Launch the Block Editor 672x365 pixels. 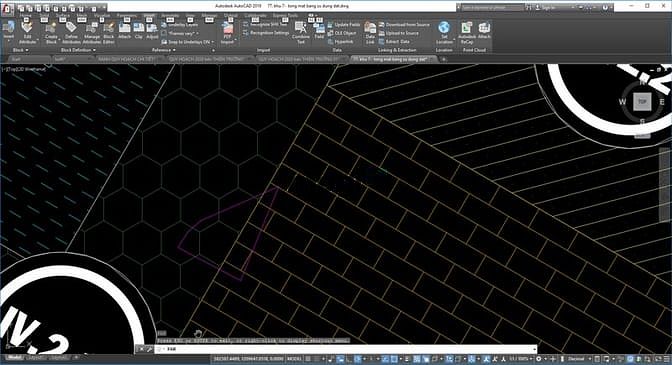[108, 33]
